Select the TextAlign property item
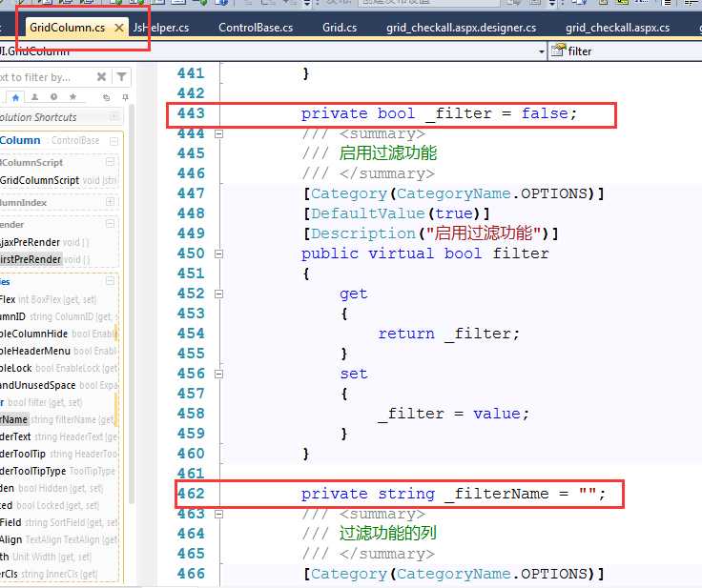702x588 pixels. click(x=58, y=540)
